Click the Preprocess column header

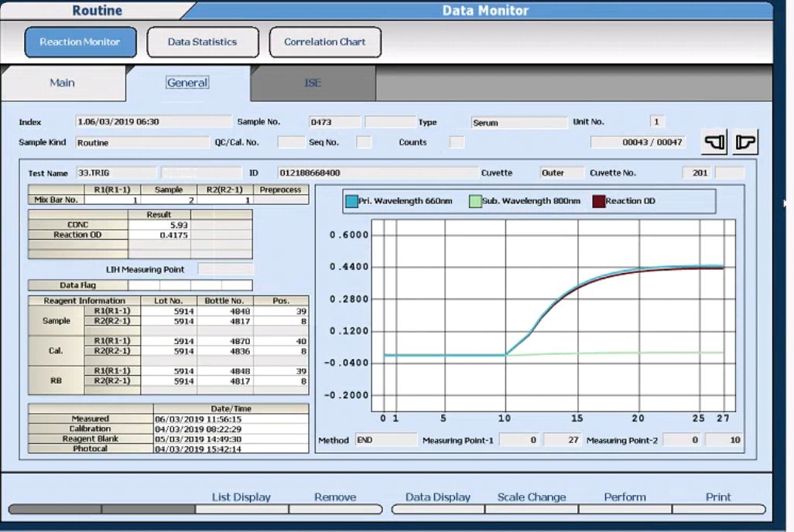(281, 189)
